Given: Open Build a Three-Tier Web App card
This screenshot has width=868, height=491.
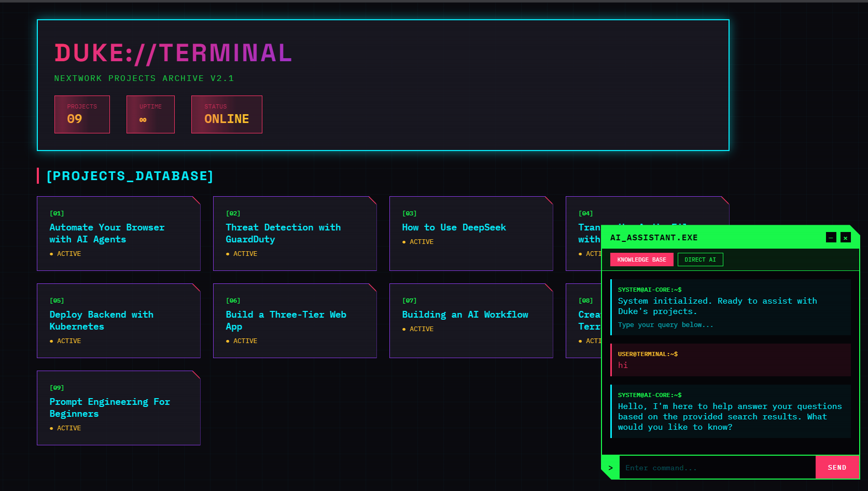Looking at the screenshot, I should (x=295, y=321).
